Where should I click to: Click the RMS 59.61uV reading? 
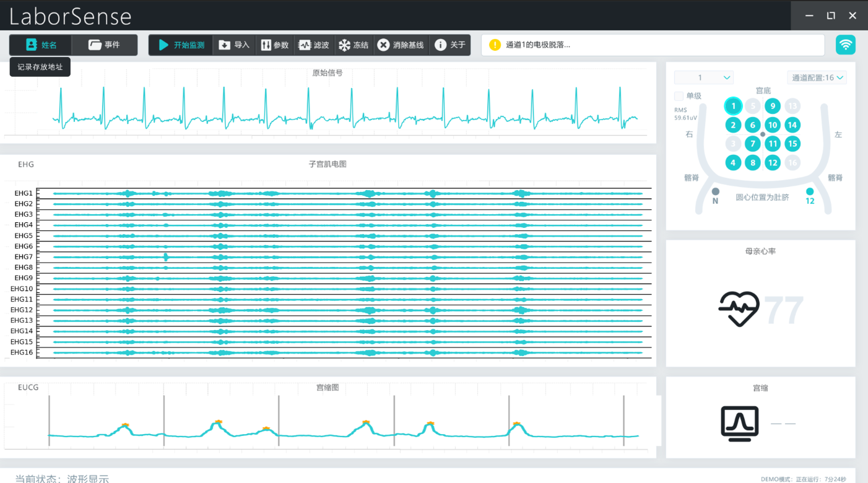[685, 114]
